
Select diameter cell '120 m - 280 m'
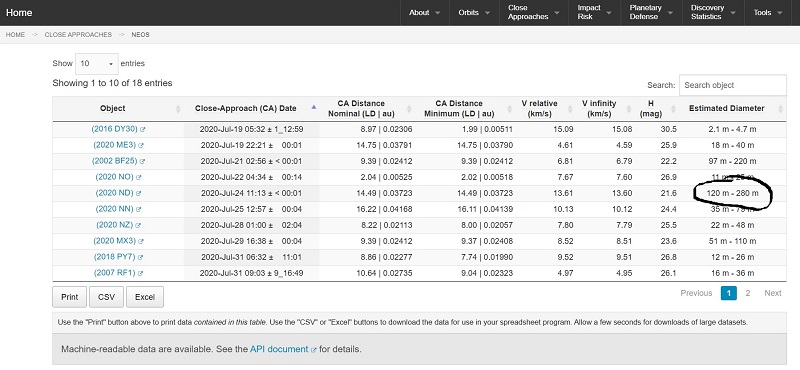pyautogui.click(x=733, y=193)
